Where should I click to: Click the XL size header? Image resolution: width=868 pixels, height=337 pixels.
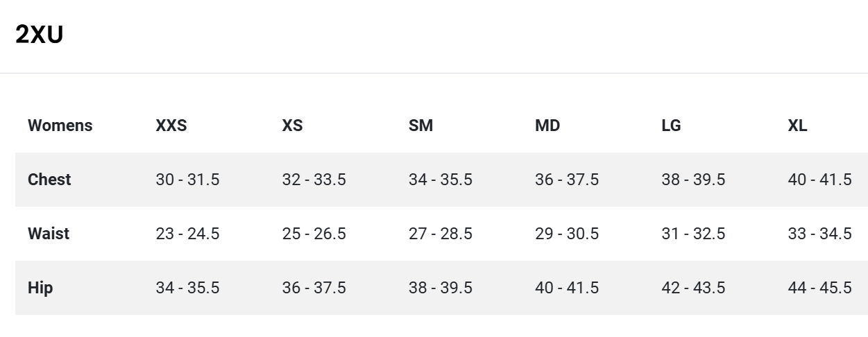(x=797, y=126)
